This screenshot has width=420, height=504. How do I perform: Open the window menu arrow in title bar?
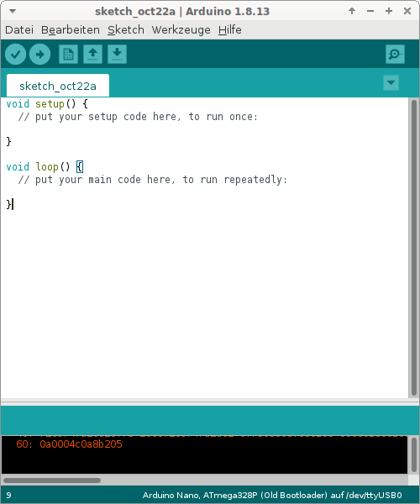13,11
